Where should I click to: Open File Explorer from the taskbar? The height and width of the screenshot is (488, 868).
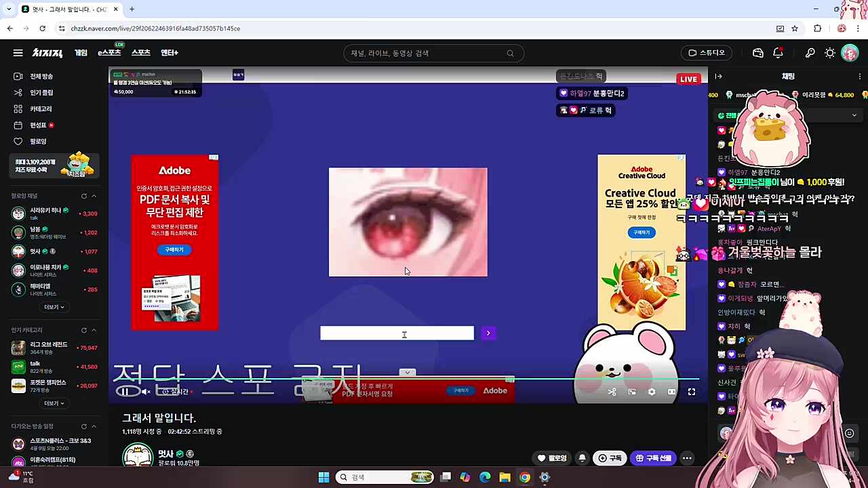click(x=505, y=477)
